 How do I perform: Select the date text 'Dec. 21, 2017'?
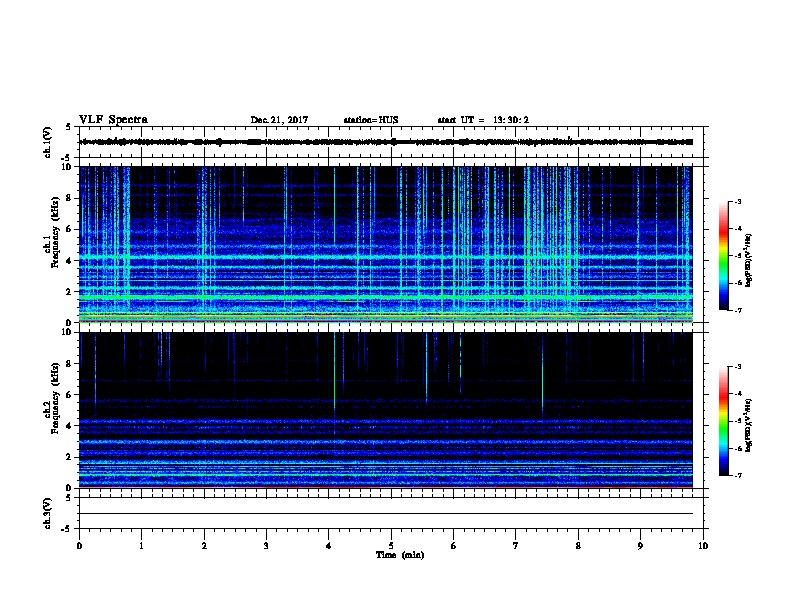279,120
